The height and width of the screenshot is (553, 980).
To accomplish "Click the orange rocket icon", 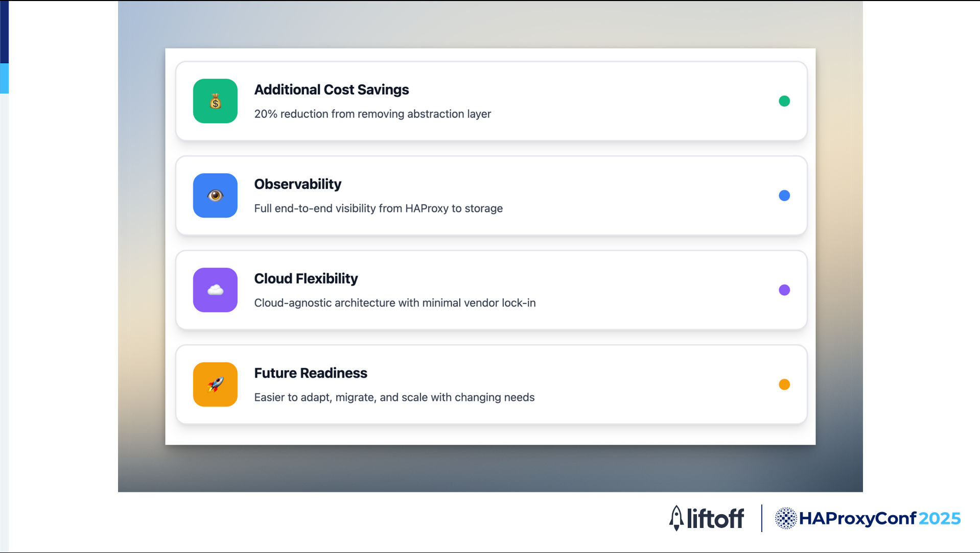I will pos(215,384).
